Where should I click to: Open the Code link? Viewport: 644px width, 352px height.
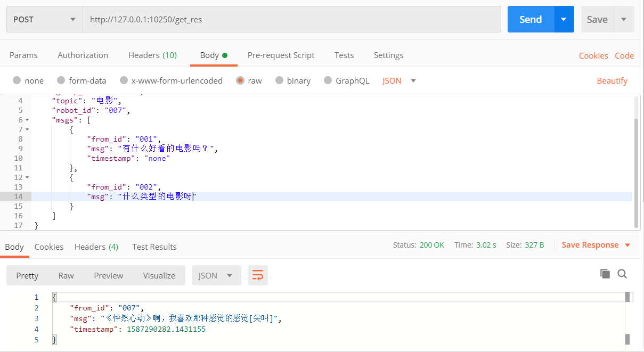click(x=624, y=55)
